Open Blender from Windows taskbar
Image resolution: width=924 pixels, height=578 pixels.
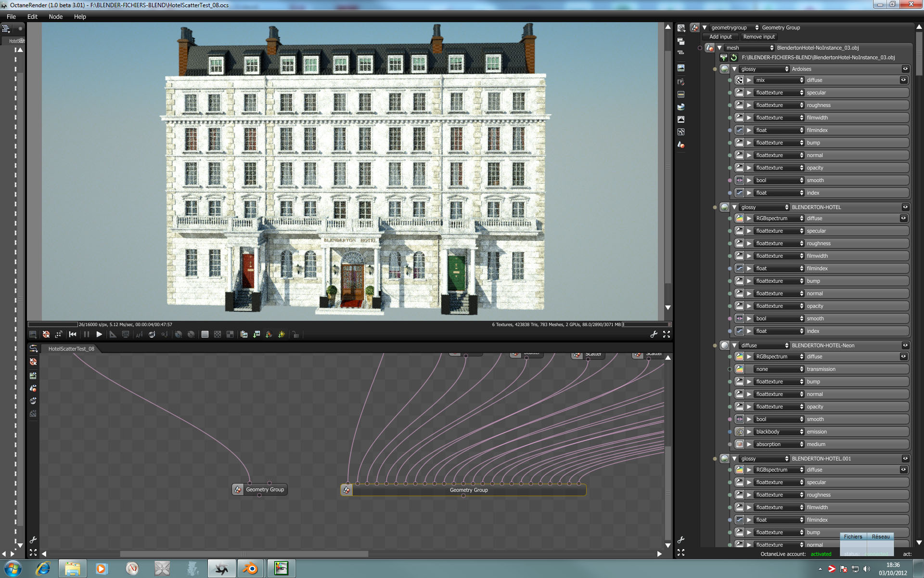tap(250, 569)
